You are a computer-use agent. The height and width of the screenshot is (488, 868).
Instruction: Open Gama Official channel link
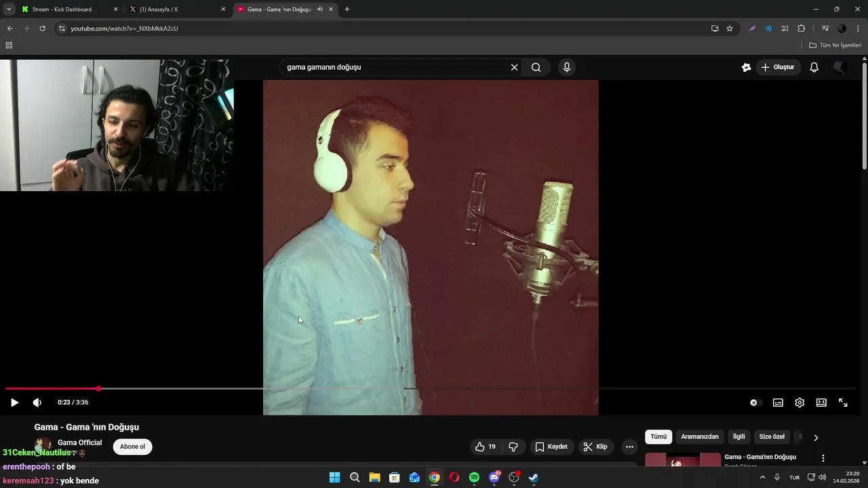tap(79, 443)
